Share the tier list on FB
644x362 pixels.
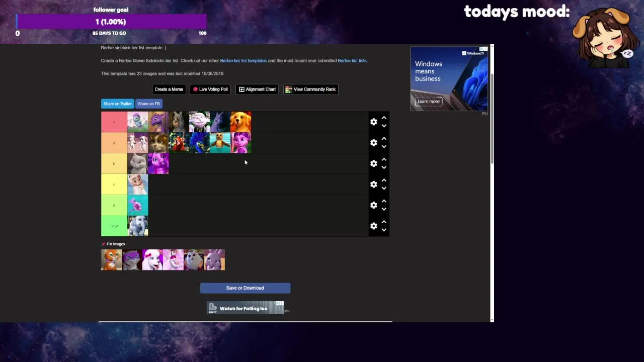[149, 104]
